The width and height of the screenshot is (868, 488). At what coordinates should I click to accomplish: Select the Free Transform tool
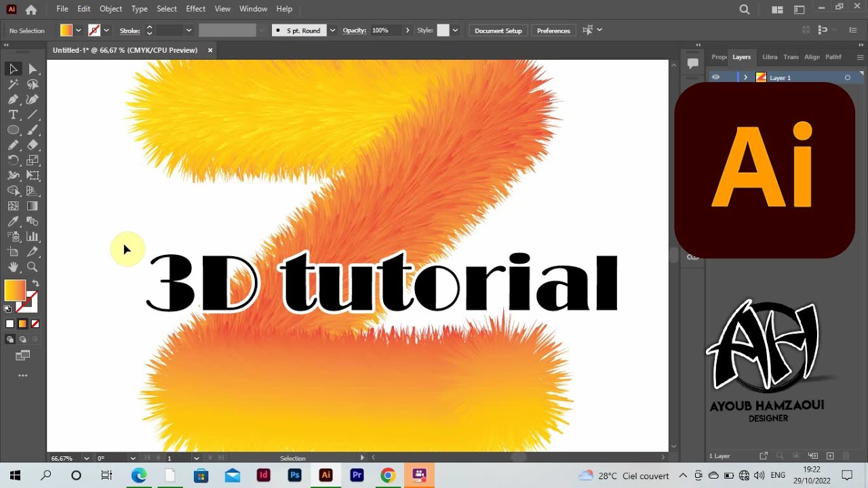[33, 176]
